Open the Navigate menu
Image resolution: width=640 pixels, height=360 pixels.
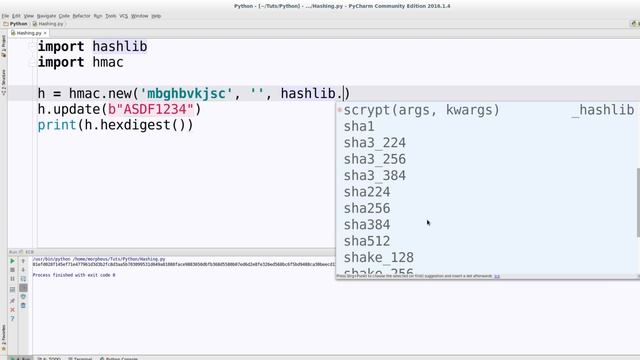tap(46, 16)
